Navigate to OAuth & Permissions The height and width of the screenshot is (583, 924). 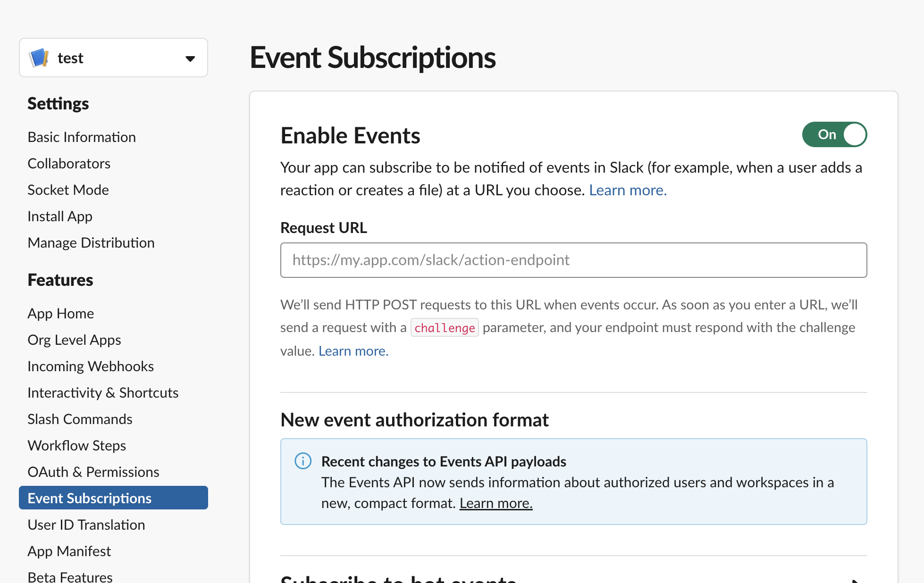point(93,472)
